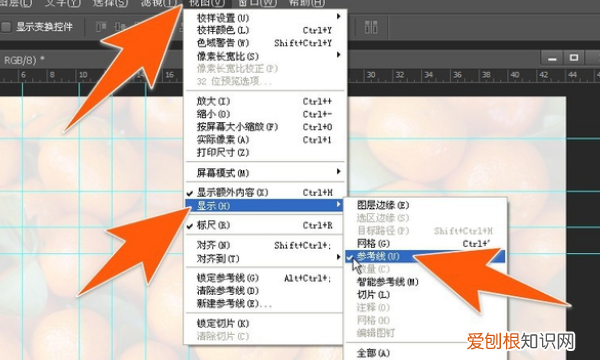
Task: Click the Auto-Align Layers icon in the options bar
Action: (371, 27)
